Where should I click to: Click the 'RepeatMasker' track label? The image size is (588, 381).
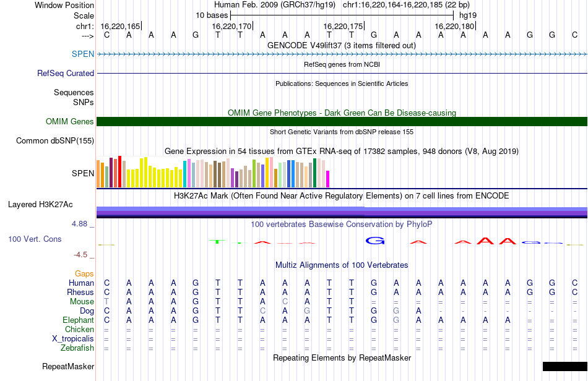(x=68, y=366)
